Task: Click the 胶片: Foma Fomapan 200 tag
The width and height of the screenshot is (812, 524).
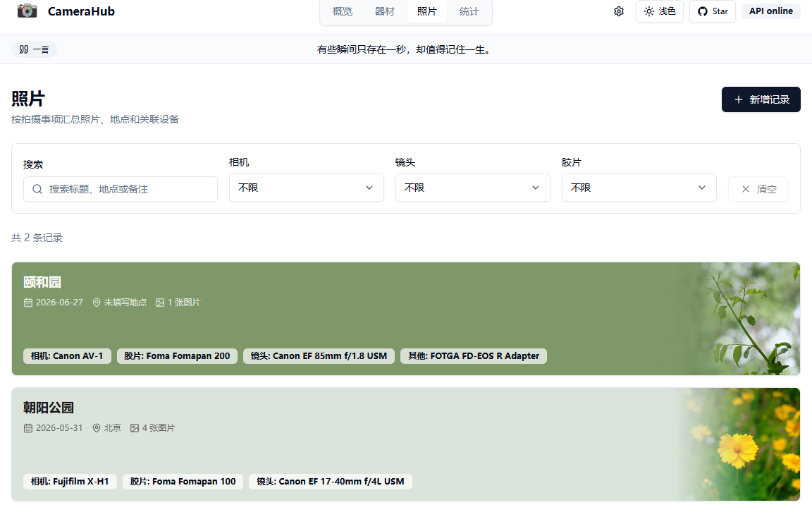Action: point(177,356)
